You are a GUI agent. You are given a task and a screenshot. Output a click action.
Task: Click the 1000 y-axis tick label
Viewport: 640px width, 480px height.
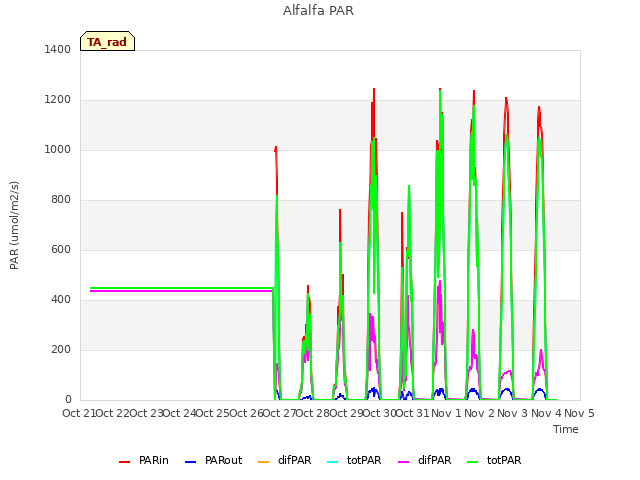pyautogui.click(x=58, y=149)
